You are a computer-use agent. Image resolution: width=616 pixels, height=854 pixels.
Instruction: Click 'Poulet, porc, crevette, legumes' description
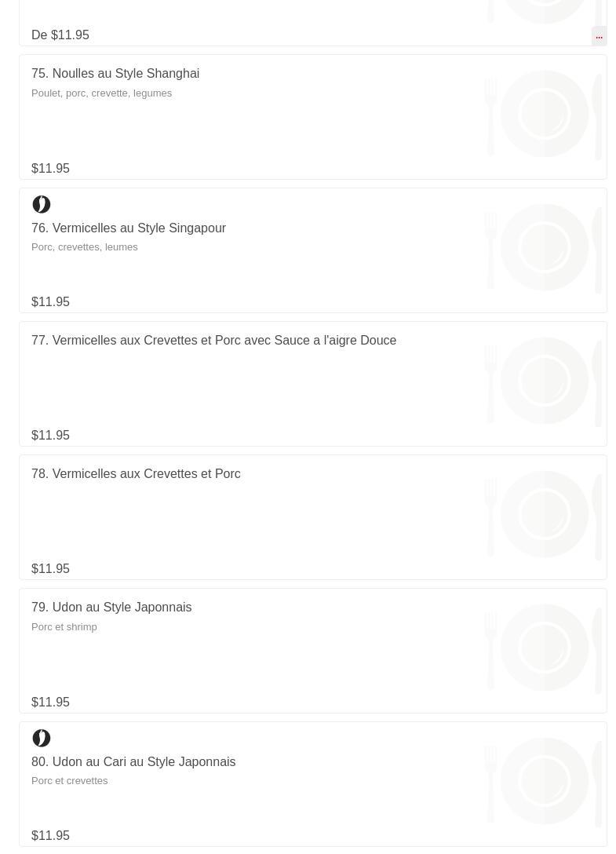[102, 93]
